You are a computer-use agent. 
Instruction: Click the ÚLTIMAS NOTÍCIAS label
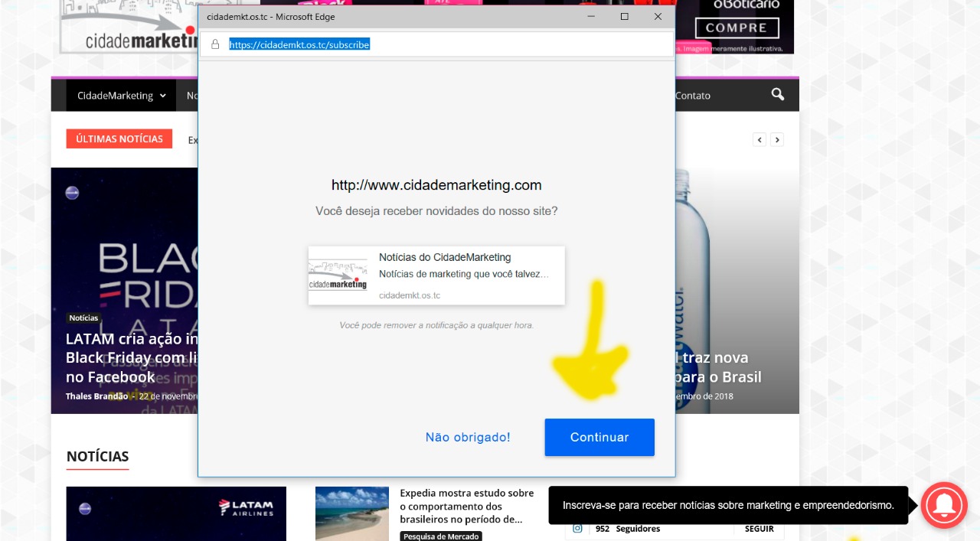click(119, 139)
